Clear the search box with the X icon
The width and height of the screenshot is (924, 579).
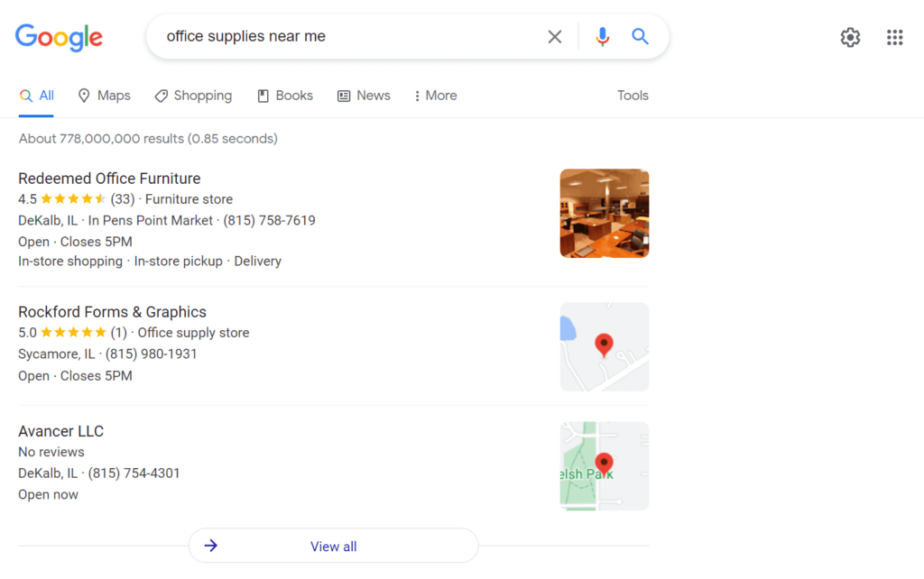pyautogui.click(x=555, y=36)
